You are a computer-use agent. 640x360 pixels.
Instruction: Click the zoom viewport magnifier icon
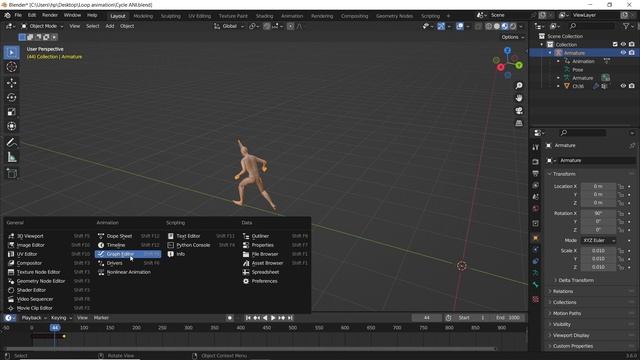519,85
